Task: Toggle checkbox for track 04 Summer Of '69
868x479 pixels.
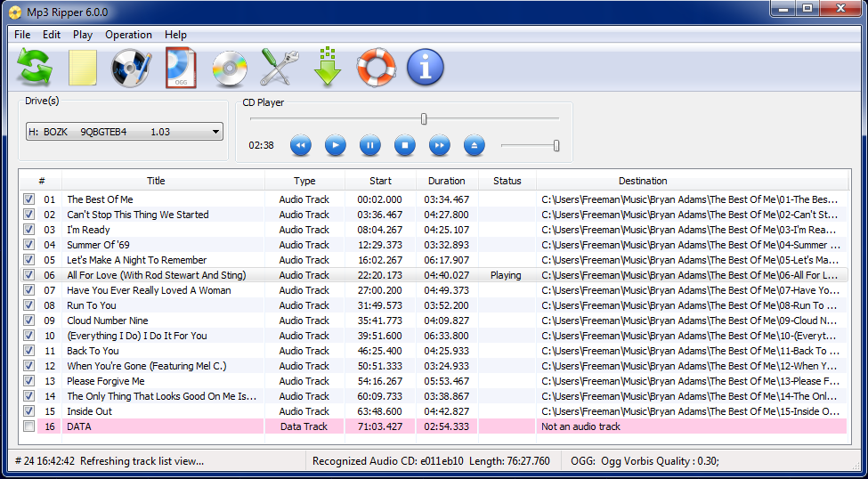Action: (28, 245)
